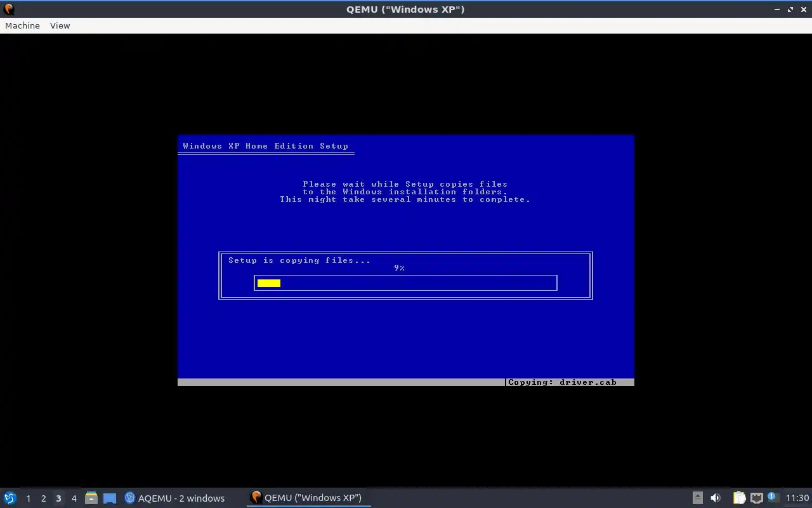Switch to workspace 2
812x508 pixels.
tap(43, 498)
